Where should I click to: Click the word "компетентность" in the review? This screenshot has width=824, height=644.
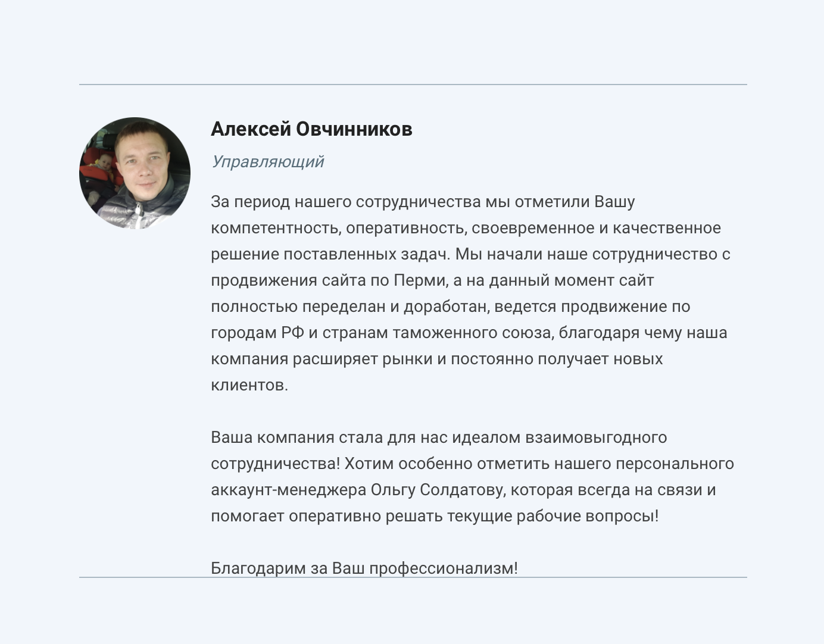pyautogui.click(x=276, y=228)
